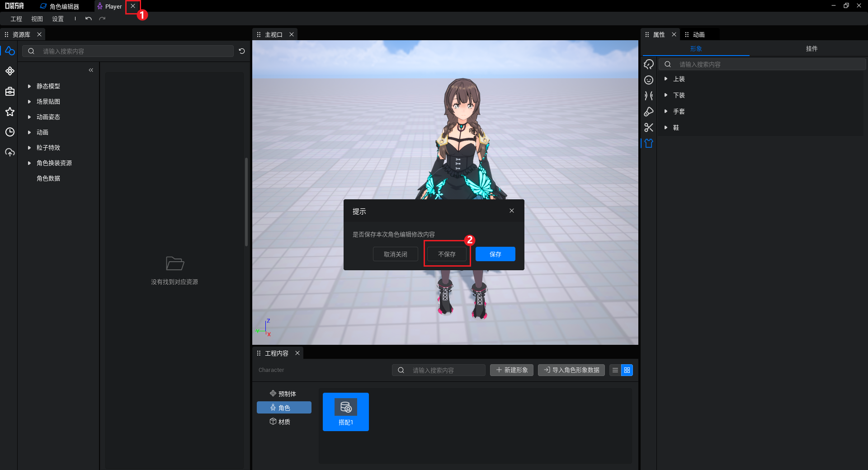Close the 属性 panel tab
The image size is (868, 470).
pyautogui.click(x=674, y=34)
